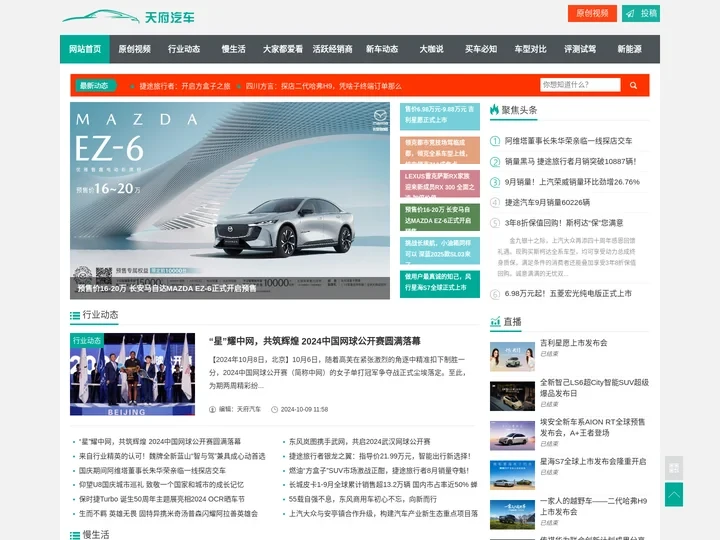Open list item 燃油方盒子SUV市场激战正酣
720x540 pixels.
coord(379,471)
